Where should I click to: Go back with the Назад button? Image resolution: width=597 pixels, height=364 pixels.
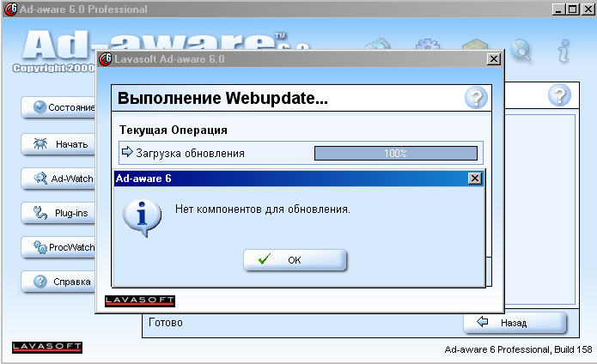coord(515,323)
